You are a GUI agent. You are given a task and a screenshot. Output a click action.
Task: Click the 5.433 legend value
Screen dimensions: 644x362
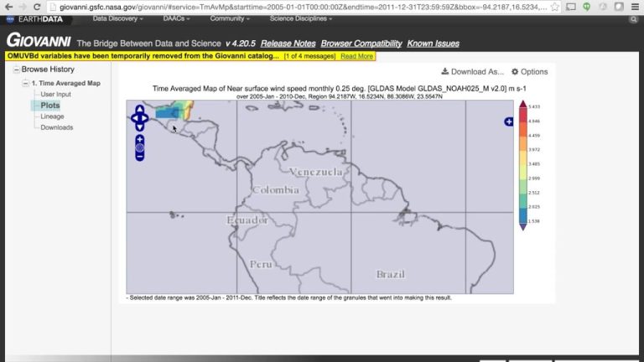tap(534, 106)
